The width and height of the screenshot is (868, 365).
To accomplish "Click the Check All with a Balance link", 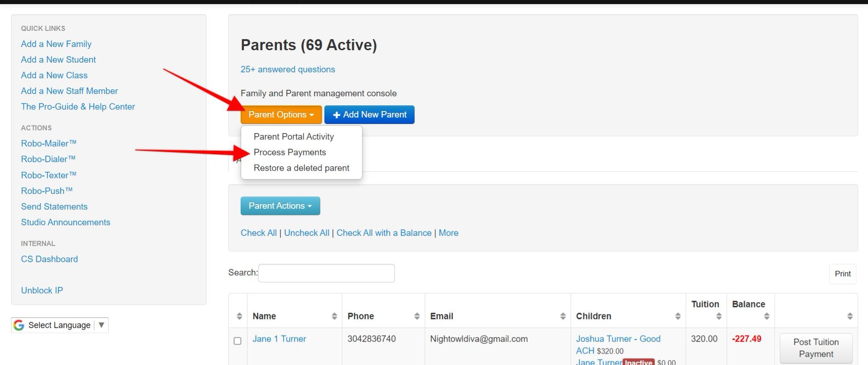I will 384,233.
